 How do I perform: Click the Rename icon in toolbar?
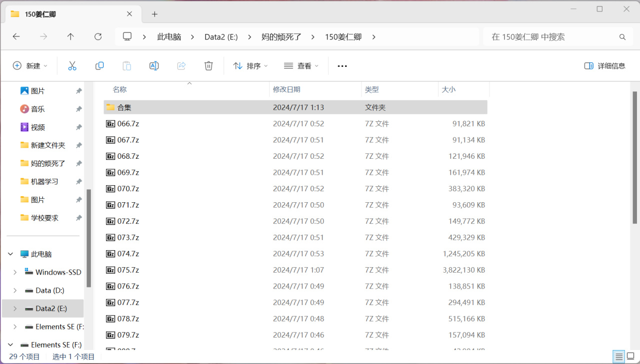tap(154, 66)
